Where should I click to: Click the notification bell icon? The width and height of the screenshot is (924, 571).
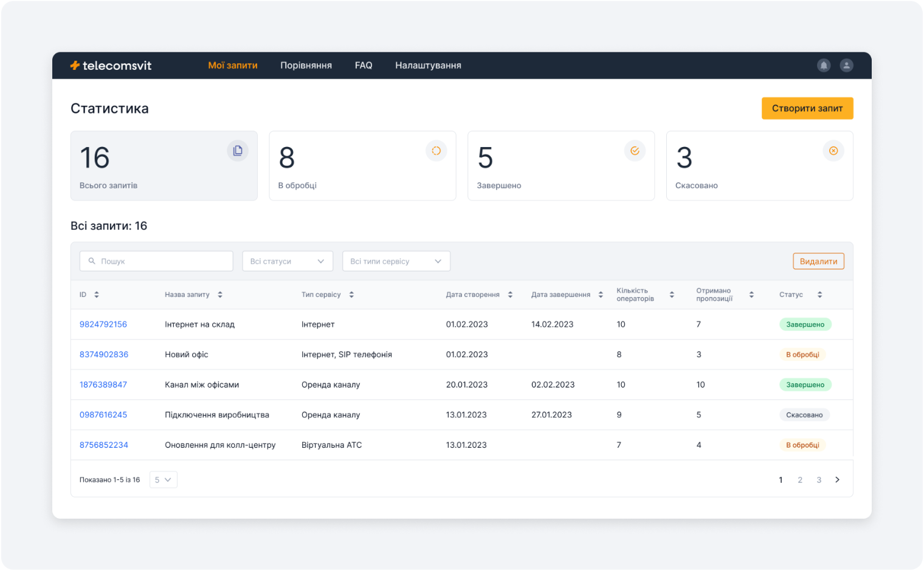coord(823,66)
